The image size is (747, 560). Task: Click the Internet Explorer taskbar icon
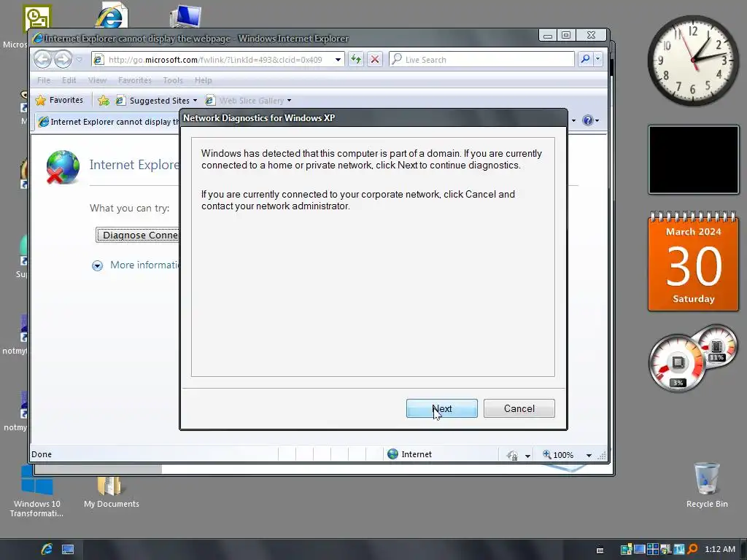click(47, 549)
